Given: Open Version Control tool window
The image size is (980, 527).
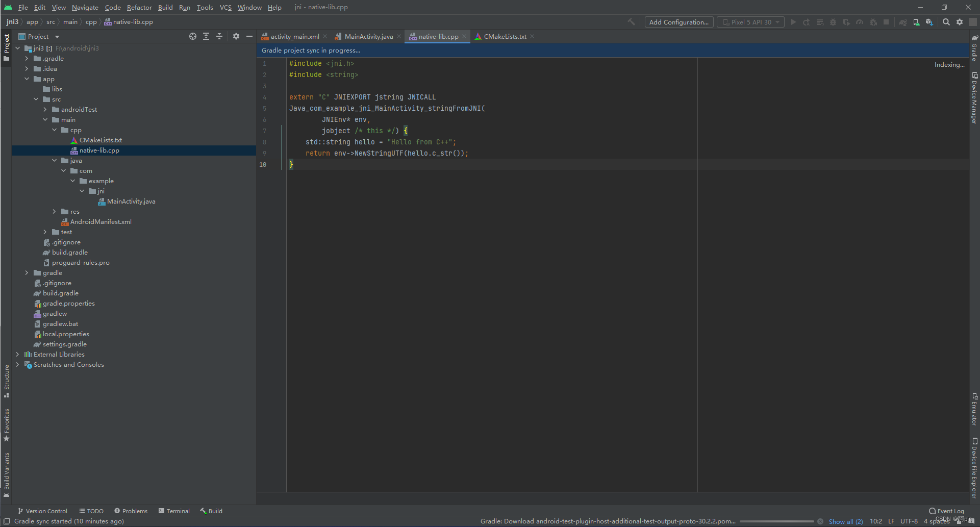Looking at the screenshot, I should click(x=43, y=511).
